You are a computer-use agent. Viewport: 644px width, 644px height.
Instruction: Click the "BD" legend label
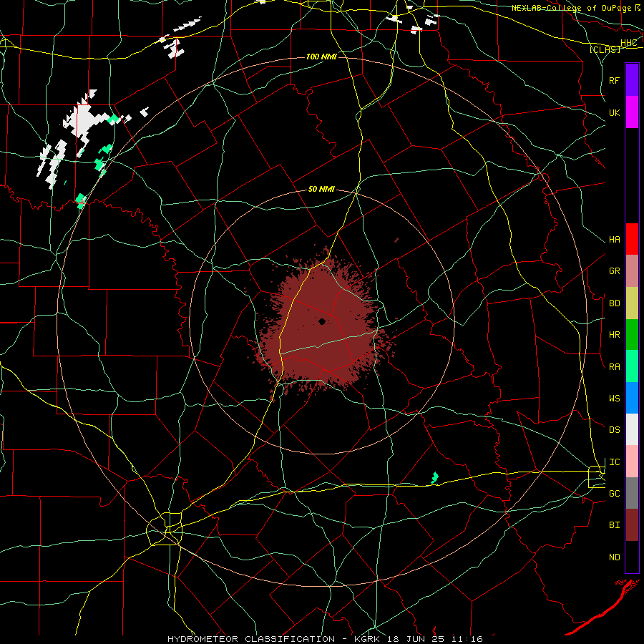614,303
